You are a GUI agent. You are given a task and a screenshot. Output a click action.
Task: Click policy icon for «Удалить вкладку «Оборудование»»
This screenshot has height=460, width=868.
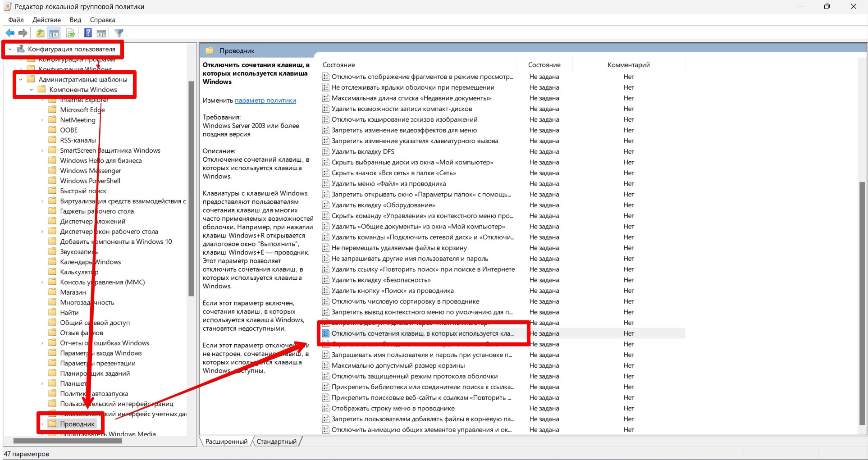pos(326,205)
